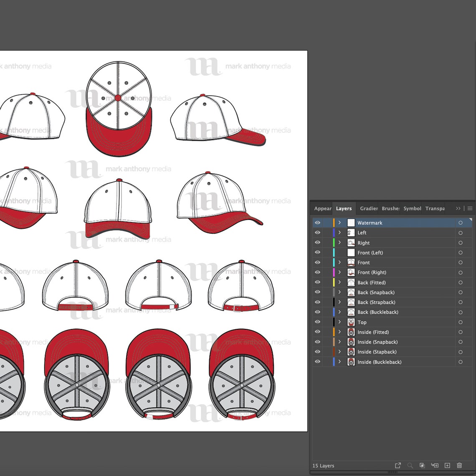The width and height of the screenshot is (476, 476).
Task: Open the Layers panel flyout menu icon
Action: click(x=469, y=208)
